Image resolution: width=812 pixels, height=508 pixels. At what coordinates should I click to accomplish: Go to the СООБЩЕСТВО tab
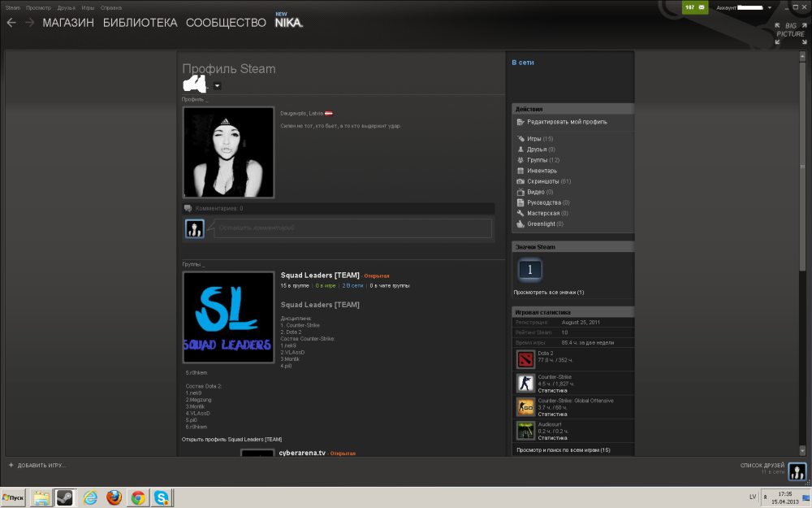pyautogui.click(x=226, y=23)
